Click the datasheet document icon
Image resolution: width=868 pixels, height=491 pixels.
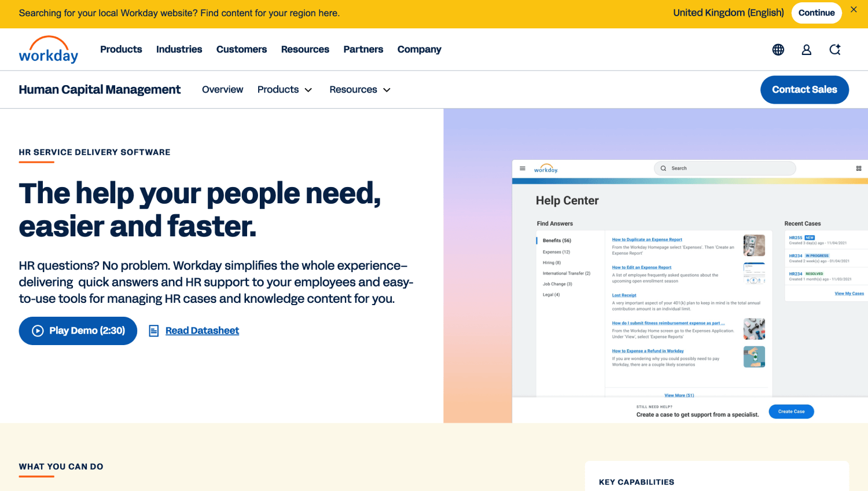point(154,331)
